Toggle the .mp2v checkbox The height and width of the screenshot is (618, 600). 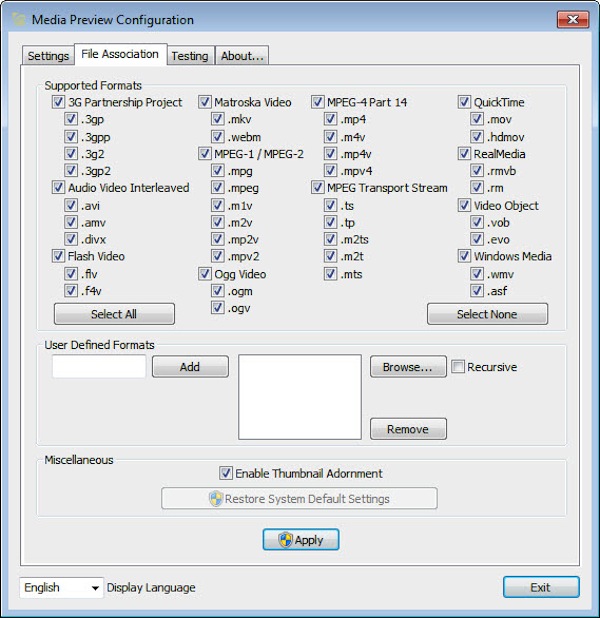[x=218, y=239]
